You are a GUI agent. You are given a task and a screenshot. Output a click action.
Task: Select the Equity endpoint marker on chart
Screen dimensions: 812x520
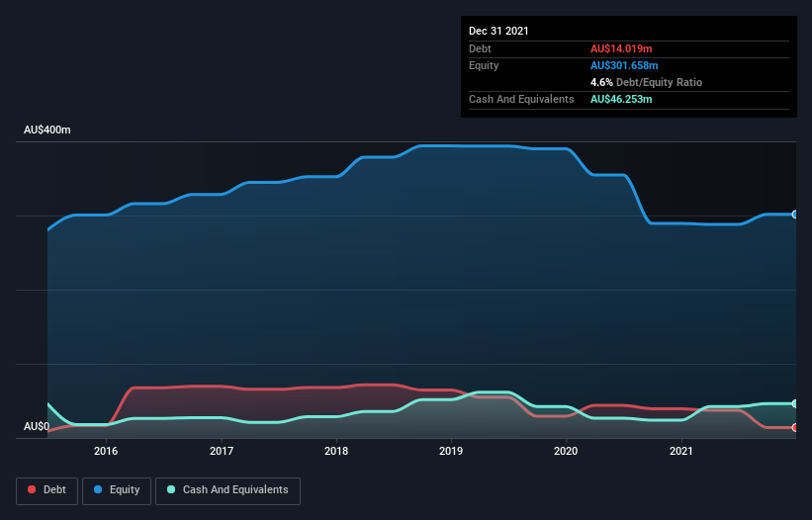[795, 215]
